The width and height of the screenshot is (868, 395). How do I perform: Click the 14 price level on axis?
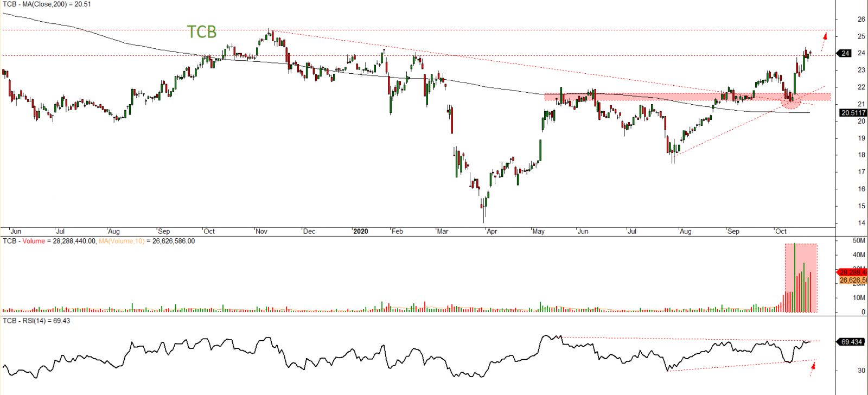(861, 223)
